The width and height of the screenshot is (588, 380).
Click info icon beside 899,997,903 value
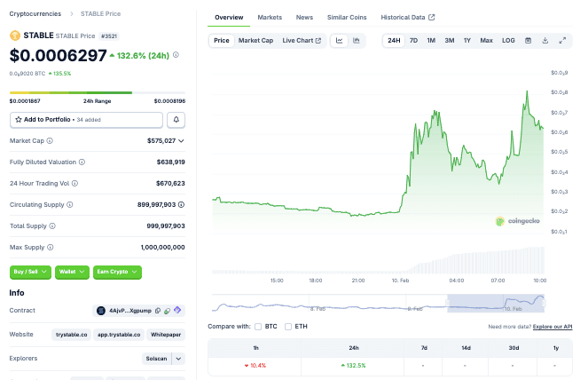click(181, 204)
